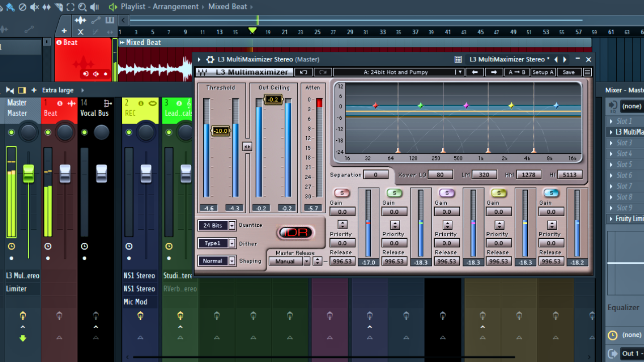Screen dimensions: 644x362
Task: Click the Save preset button
Action: coord(569,72)
